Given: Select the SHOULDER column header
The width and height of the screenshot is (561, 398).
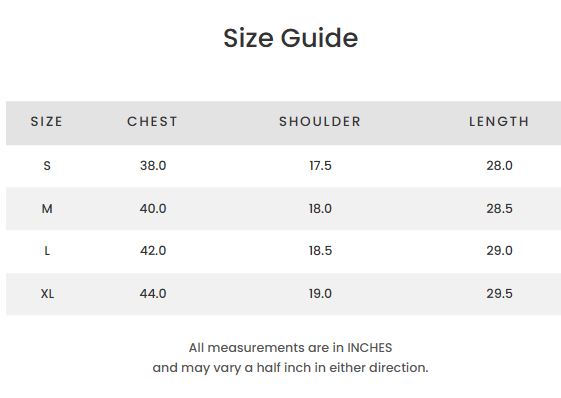Looking at the screenshot, I should (x=320, y=122).
